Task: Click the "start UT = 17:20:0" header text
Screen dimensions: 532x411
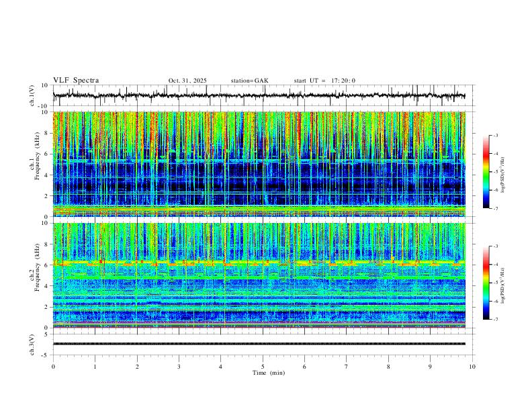Action: [324, 81]
